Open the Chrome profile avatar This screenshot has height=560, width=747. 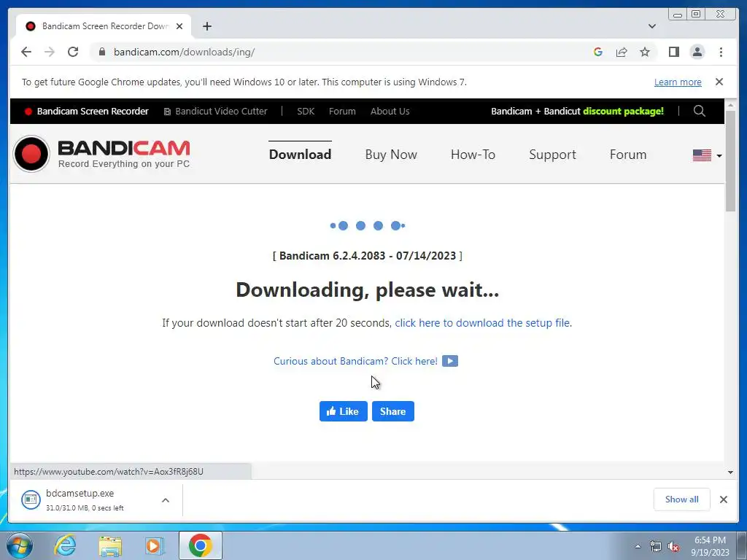click(697, 52)
